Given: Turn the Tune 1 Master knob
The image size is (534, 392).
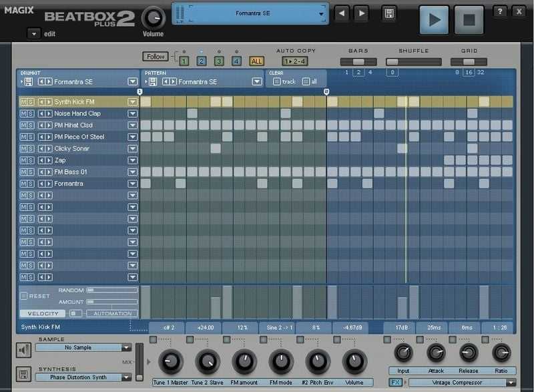Looking at the screenshot, I should coord(171,362).
